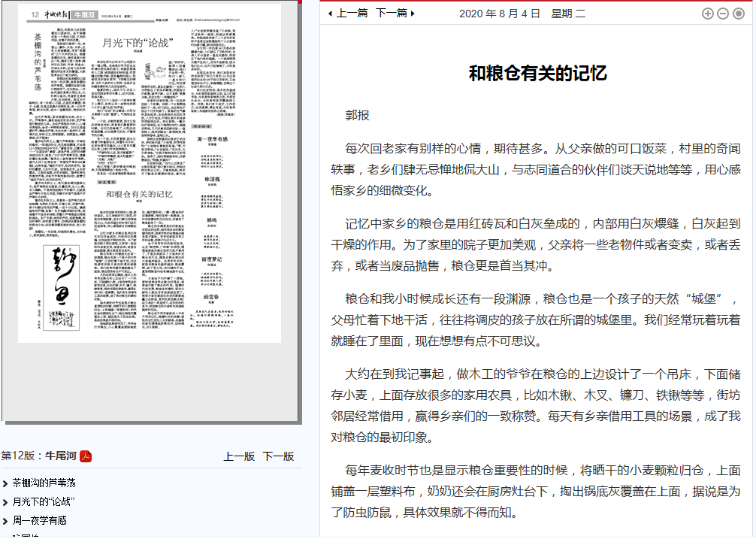This screenshot has height=539, width=756.
Task: Click paragraph starting 大约在到我记事起
Action: (536, 406)
